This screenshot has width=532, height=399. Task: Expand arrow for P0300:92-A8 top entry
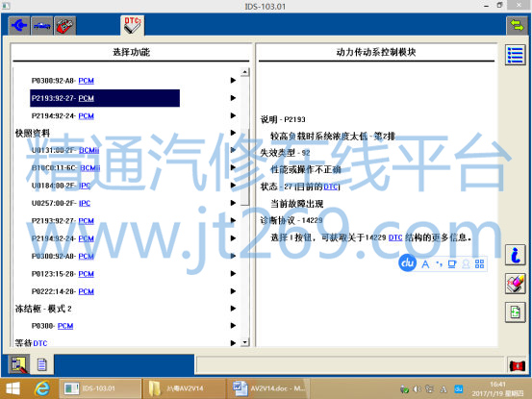click(x=233, y=81)
